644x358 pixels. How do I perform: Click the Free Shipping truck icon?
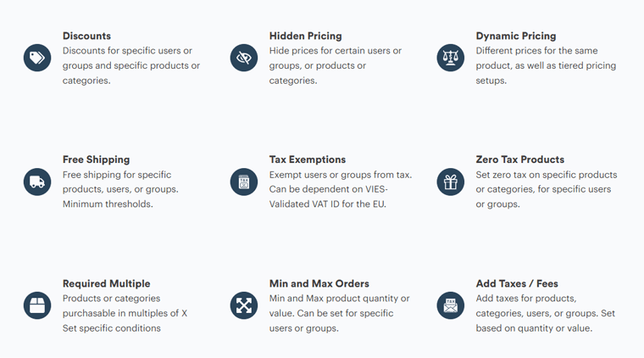[37, 182]
